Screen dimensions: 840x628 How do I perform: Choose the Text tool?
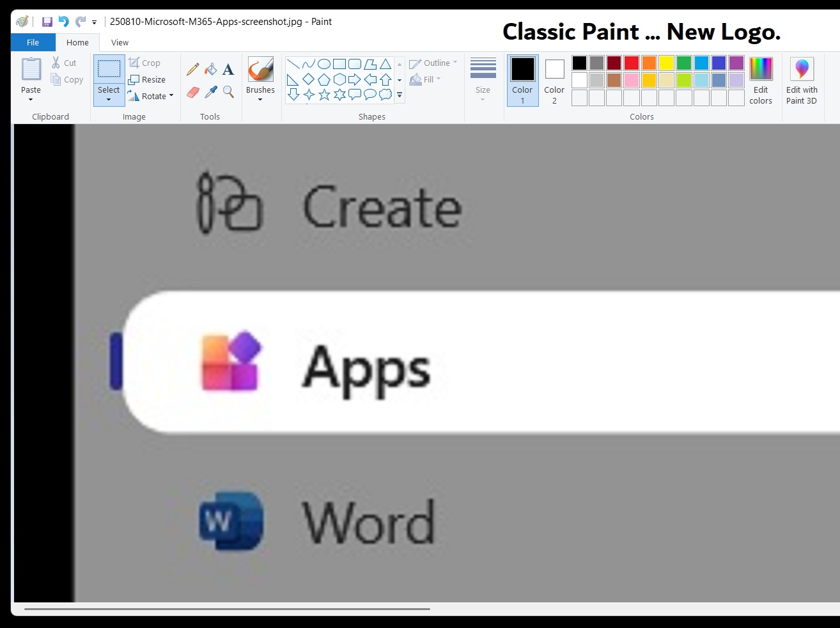pyautogui.click(x=228, y=69)
